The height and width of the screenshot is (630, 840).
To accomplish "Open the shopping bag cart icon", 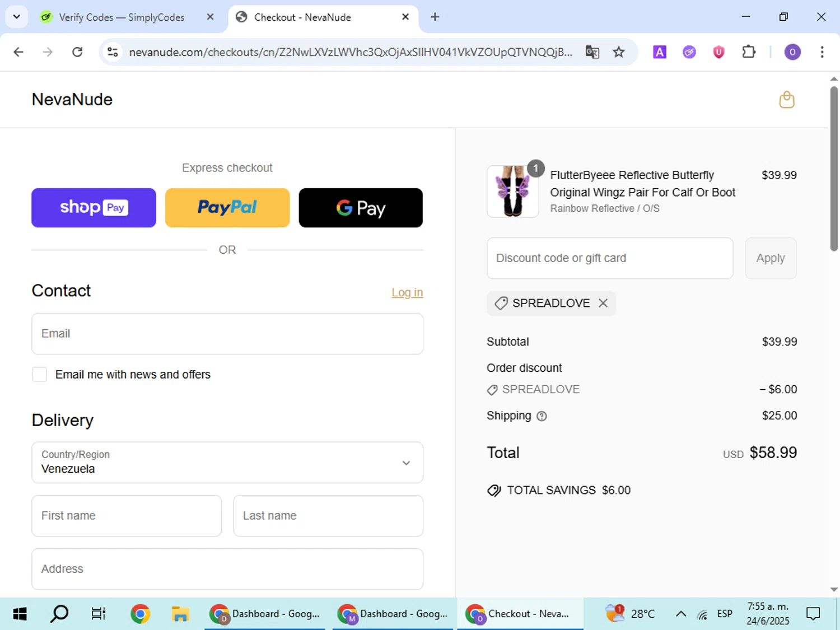I will (787, 100).
